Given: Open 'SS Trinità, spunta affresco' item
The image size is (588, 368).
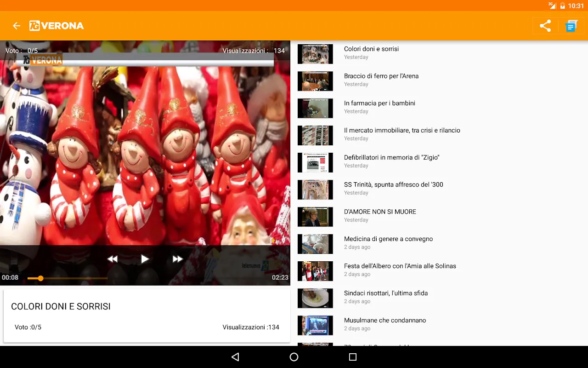Looking at the screenshot, I should [x=393, y=185].
